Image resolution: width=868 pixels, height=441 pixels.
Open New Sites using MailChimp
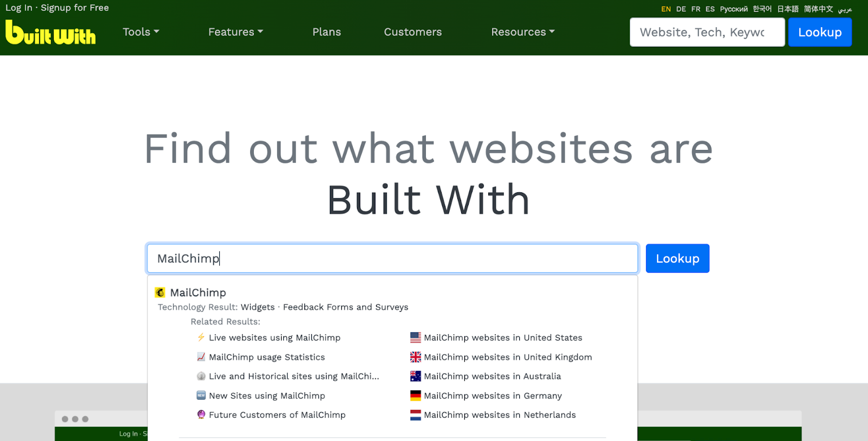tap(267, 395)
